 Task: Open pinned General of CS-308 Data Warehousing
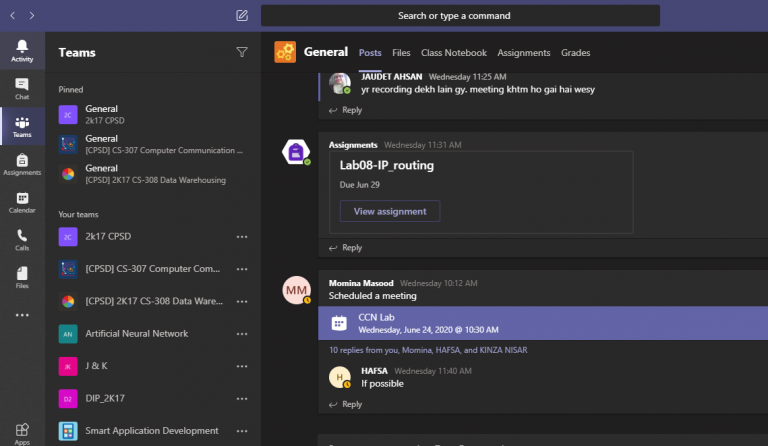coord(153,174)
